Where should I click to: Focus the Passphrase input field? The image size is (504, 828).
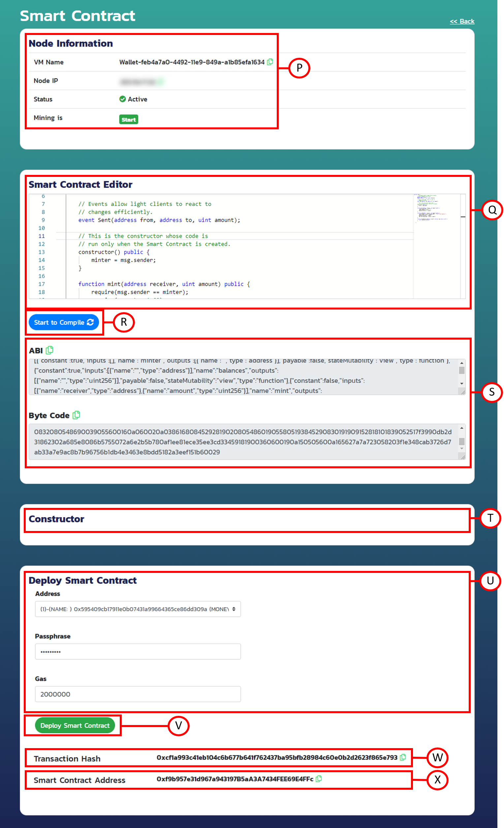[x=138, y=651]
